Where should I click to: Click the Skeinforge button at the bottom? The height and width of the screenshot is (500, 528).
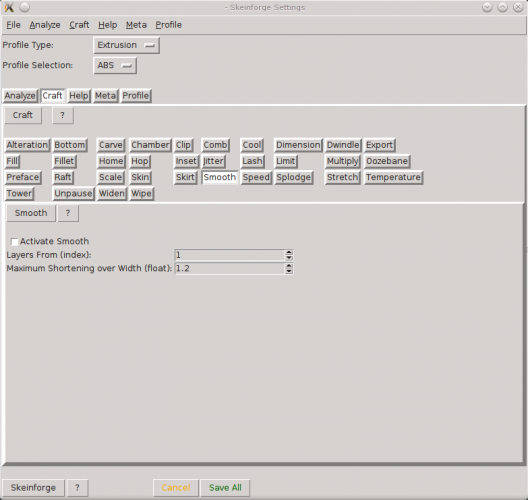coord(33,488)
